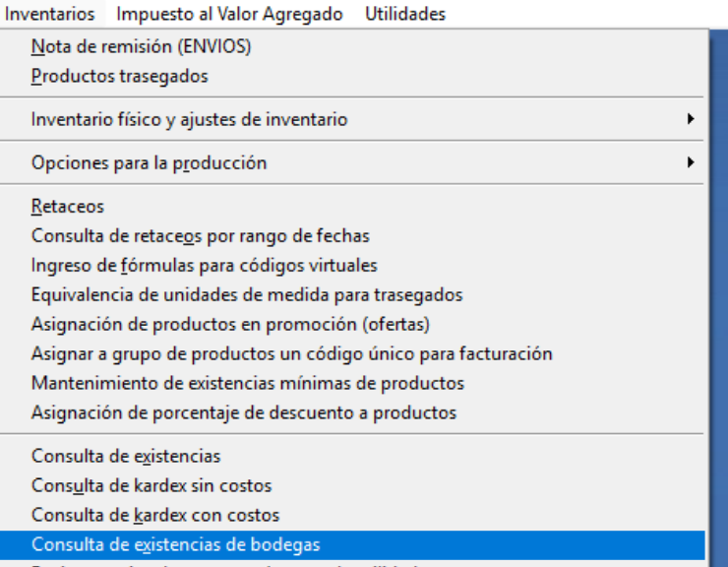Viewport: 728px width, 567px height.
Task: Select Consulta de retaceos por rango de fechas
Action: 200,236
